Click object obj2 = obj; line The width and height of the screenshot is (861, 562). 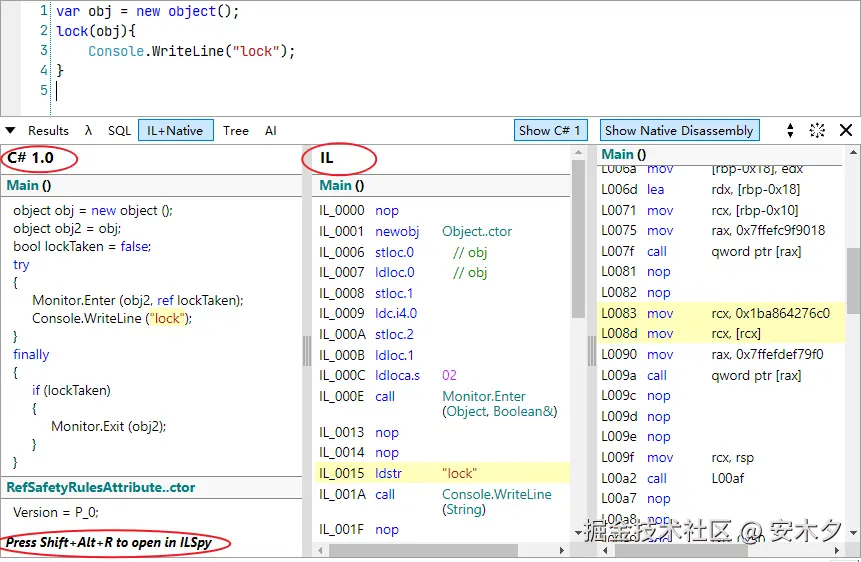tap(67, 229)
